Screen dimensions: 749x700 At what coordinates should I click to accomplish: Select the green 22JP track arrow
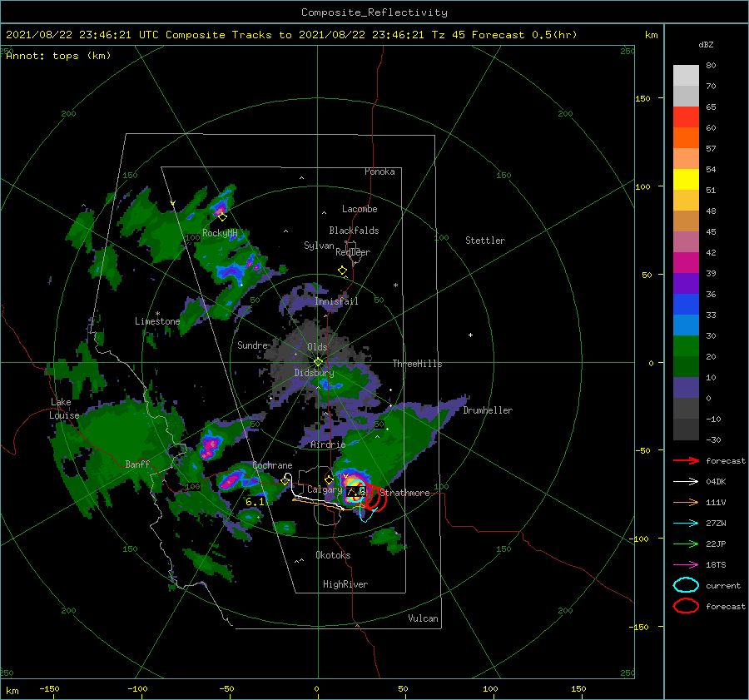[x=686, y=544]
